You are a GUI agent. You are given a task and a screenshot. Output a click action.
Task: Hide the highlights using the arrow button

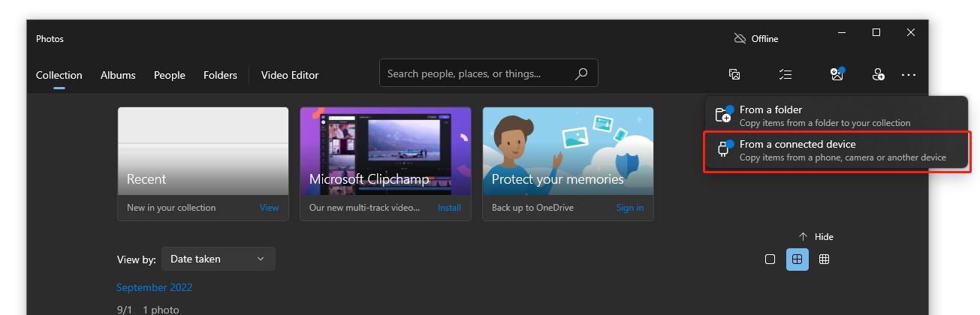click(816, 237)
